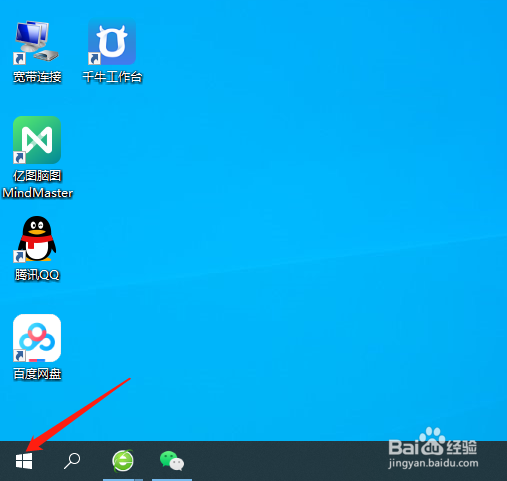This screenshot has width=507, height=481.
Task: Open taskbar search magnifier
Action: pyautogui.click(x=72, y=461)
